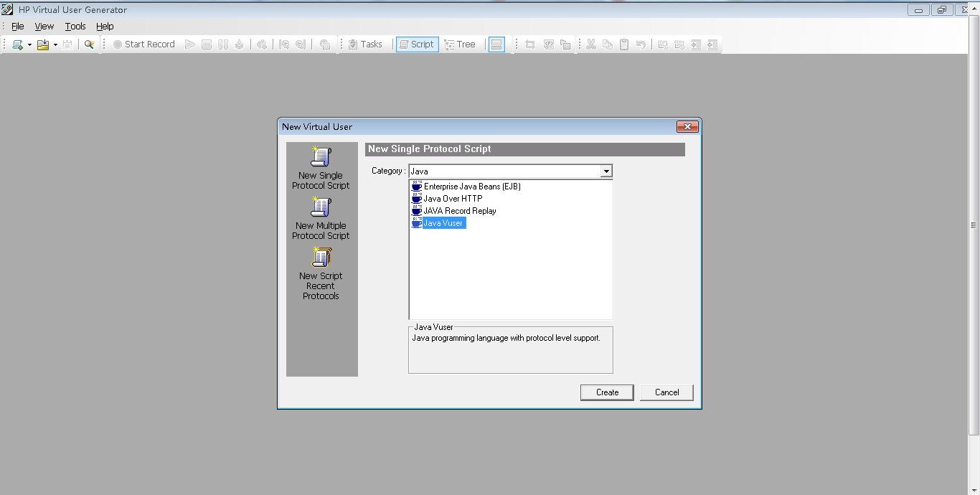
Task: Open the Help menu
Action: [x=105, y=27]
